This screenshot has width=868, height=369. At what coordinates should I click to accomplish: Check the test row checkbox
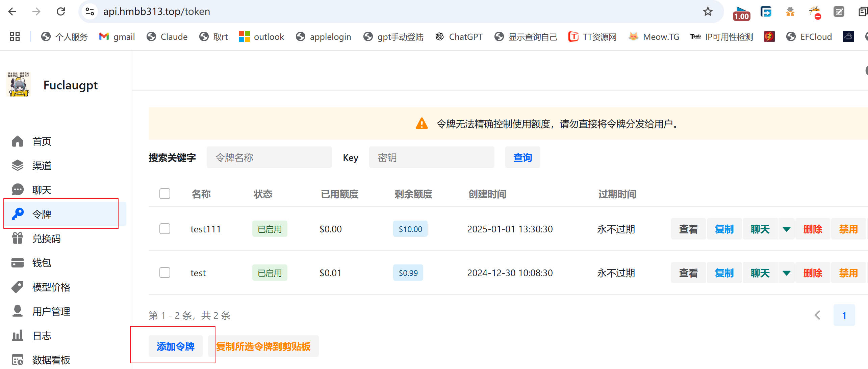pyautogui.click(x=165, y=273)
